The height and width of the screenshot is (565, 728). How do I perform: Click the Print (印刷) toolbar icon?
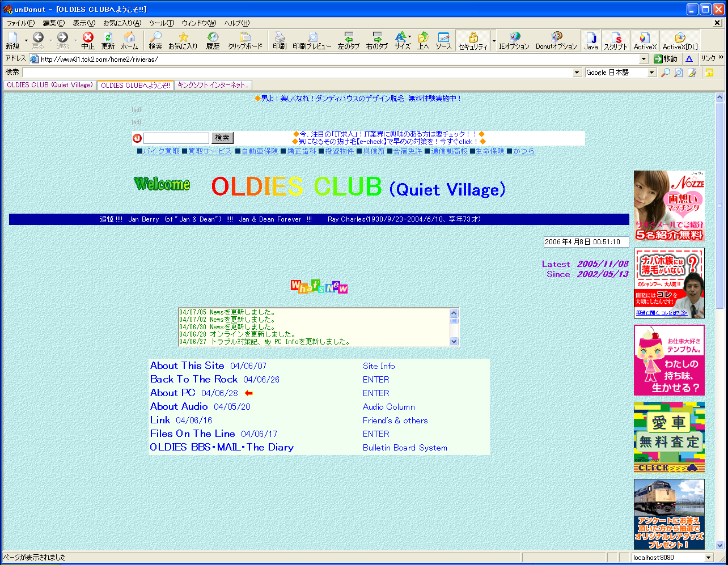pos(280,40)
